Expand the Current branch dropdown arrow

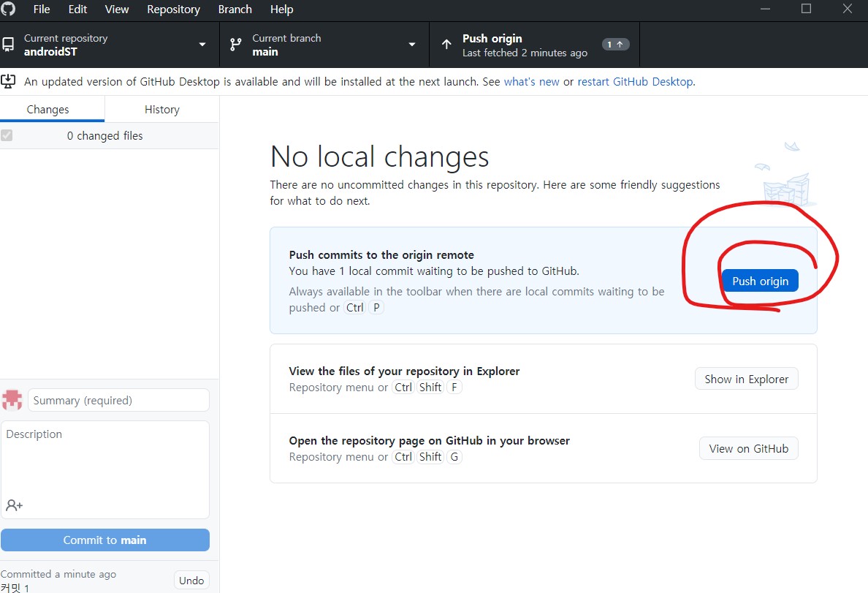[412, 45]
